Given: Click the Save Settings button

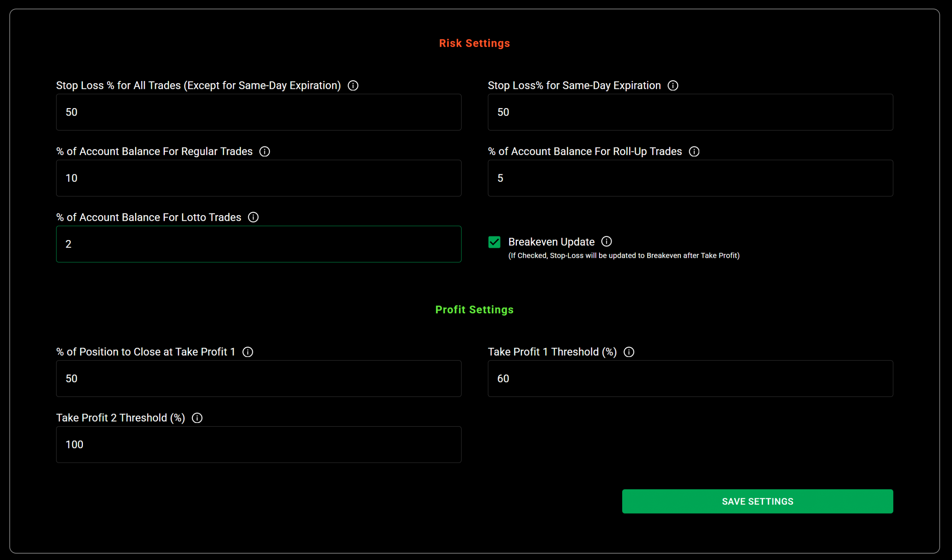Looking at the screenshot, I should coord(758,501).
